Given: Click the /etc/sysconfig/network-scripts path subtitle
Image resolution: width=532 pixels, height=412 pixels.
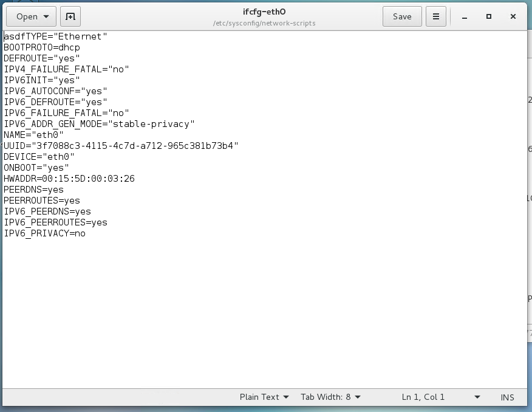Looking at the screenshot, I should pyautogui.click(x=264, y=23).
